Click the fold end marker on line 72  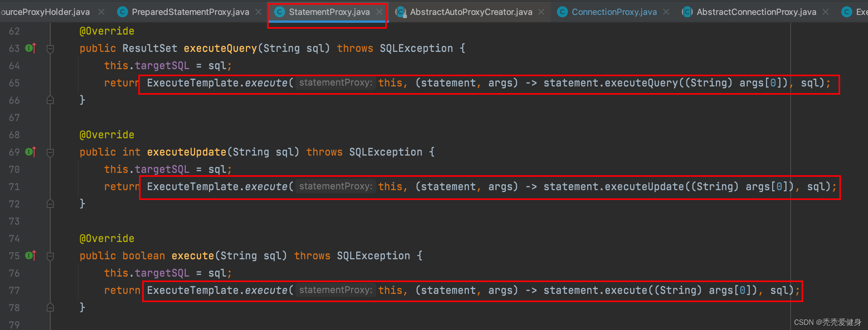click(50, 204)
